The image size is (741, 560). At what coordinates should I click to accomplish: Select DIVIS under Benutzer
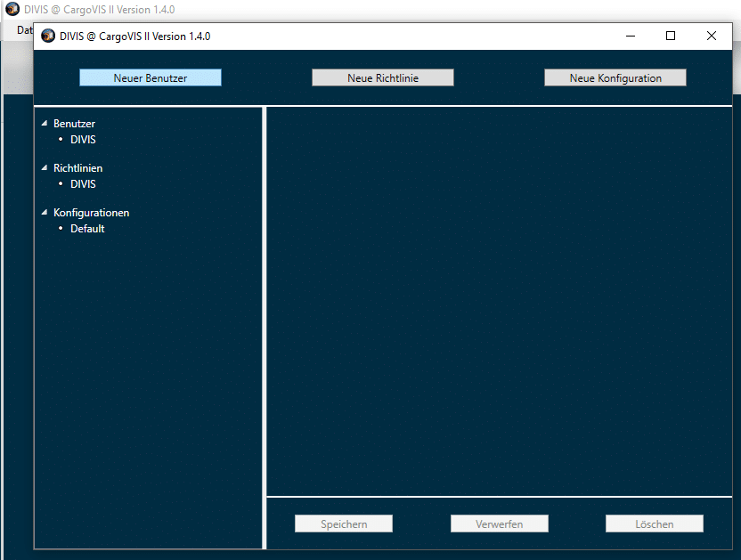[x=83, y=140]
